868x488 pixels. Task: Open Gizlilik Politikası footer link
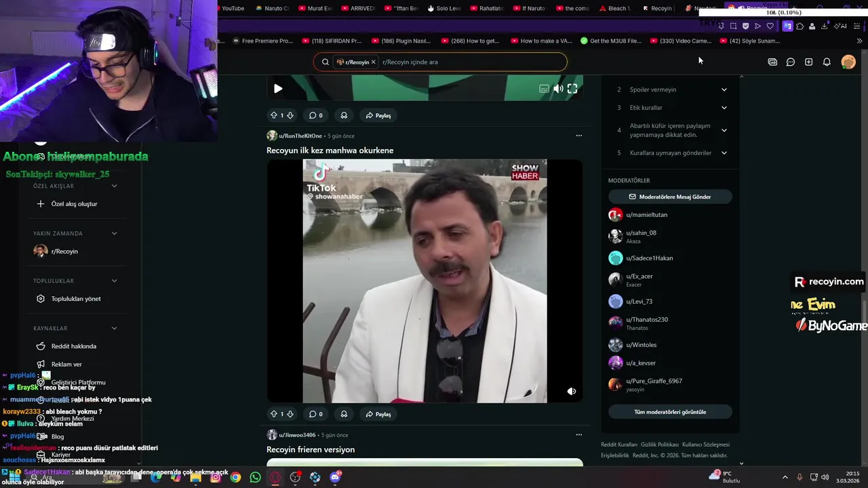(660, 445)
